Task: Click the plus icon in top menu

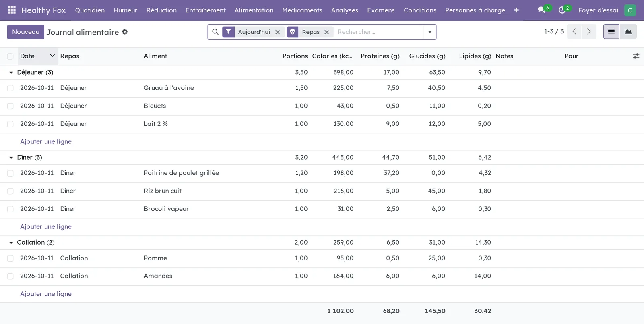Action: point(516,10)
